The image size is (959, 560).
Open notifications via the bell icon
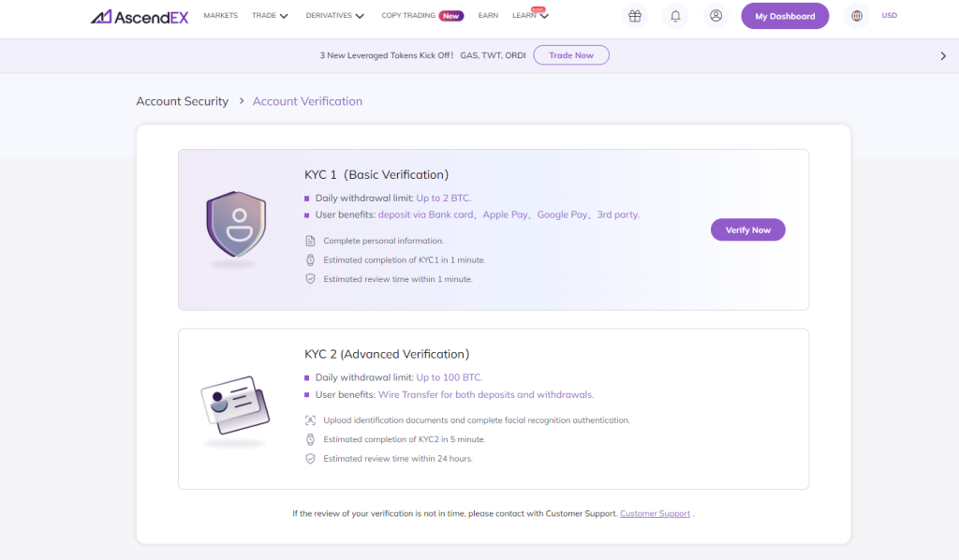(x=675, y=16)
